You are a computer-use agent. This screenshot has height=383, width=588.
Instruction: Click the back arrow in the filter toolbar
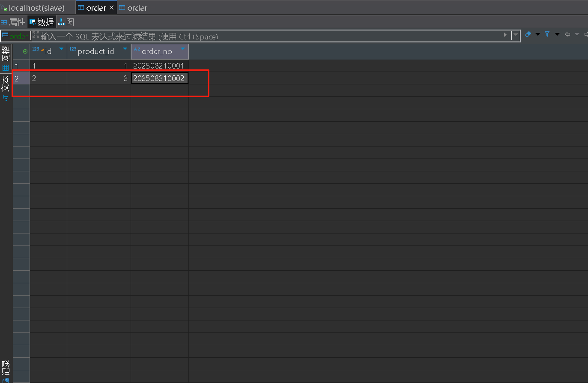pyautogui.click(x=567, y=34)
